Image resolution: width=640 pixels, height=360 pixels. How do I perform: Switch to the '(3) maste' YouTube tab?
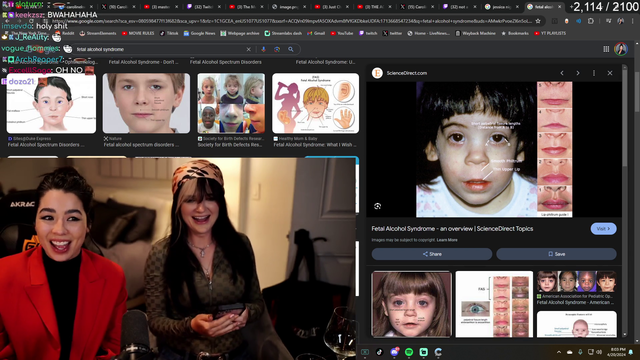[161, 7]
